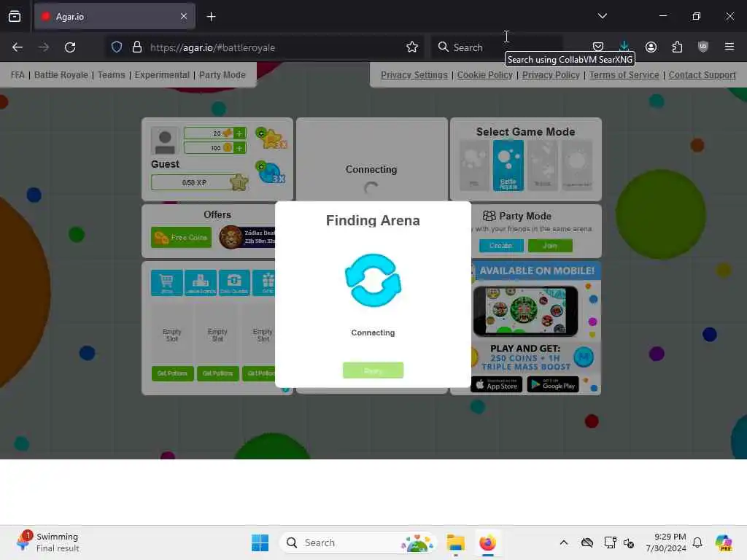Open Firefox View

15,17
